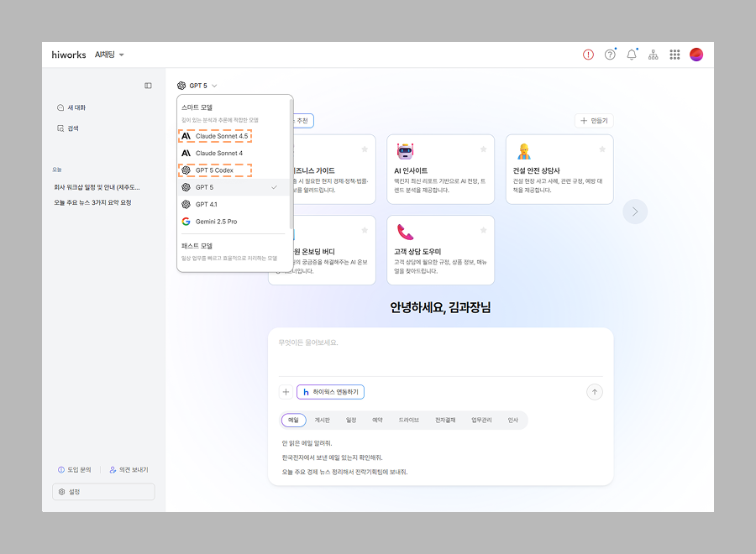This screenshot has width=756, height=554.
Task: Open the AI채팅 dropdown next to hiworks
Action: click(x=110, y=55)
